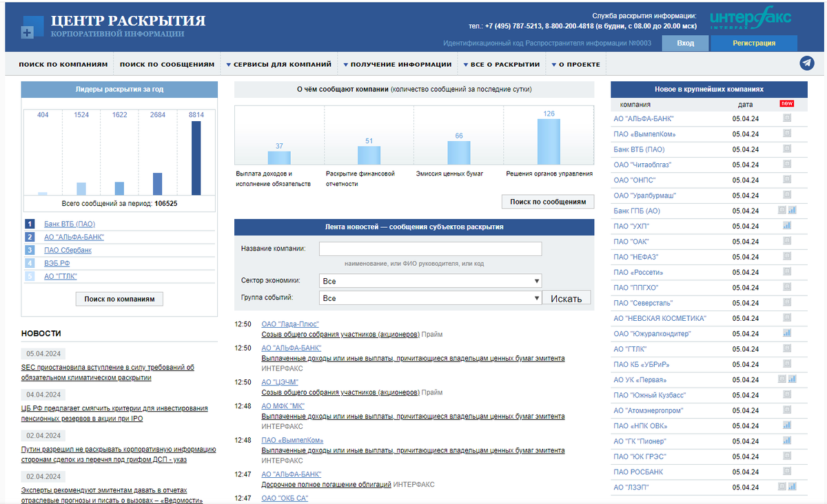Read SEC climate disclosure news headline
Viewport: 827px width, 504px height.
tap(108, 372)
